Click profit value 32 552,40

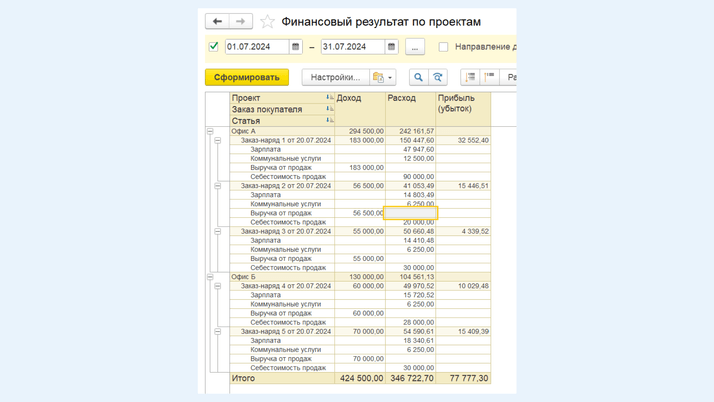(473, 140)
